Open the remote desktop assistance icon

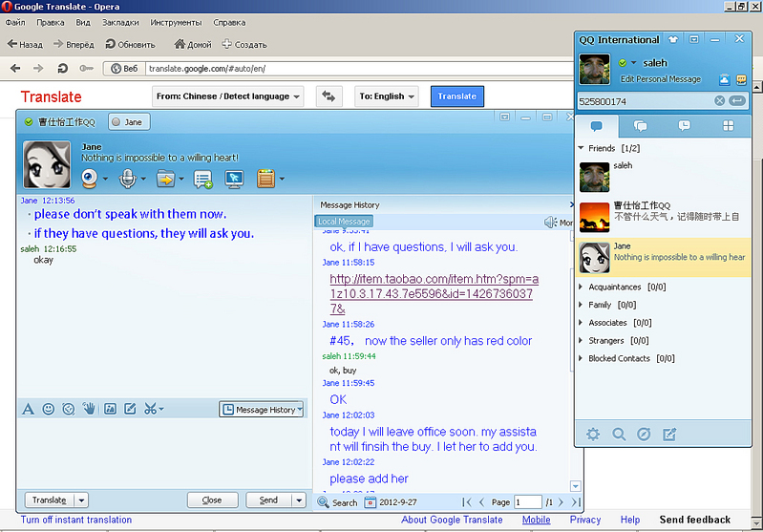(234, 179)
